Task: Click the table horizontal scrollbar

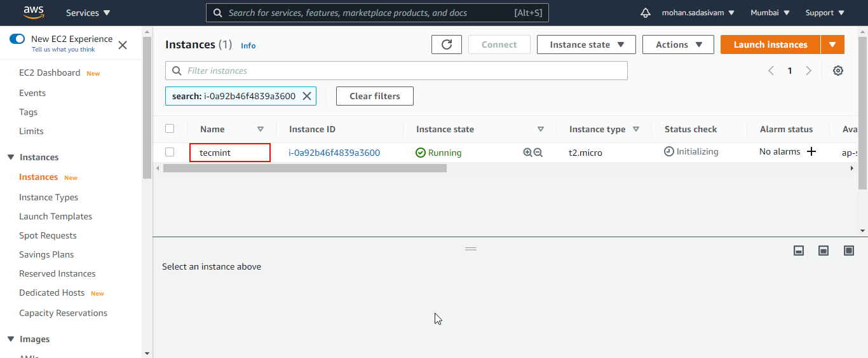Action: (305, 168)
